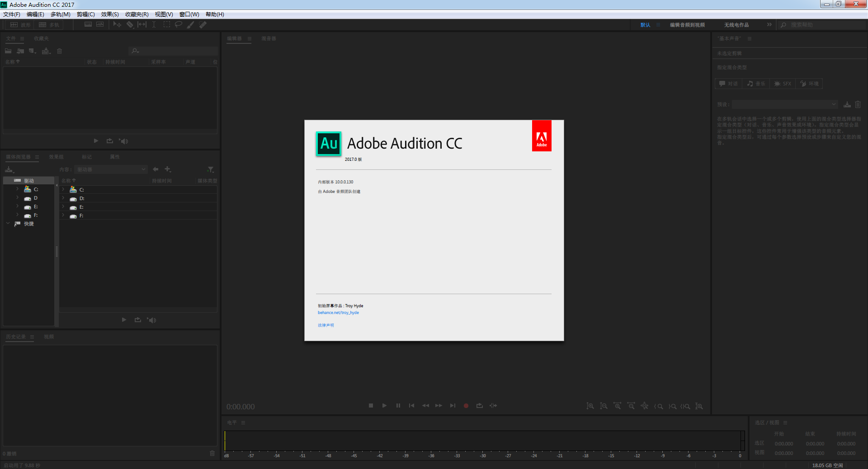Pick the Spot Healing Brush tool
The height and width of the screenshot is (469, 868).
(x=203, y=25)
